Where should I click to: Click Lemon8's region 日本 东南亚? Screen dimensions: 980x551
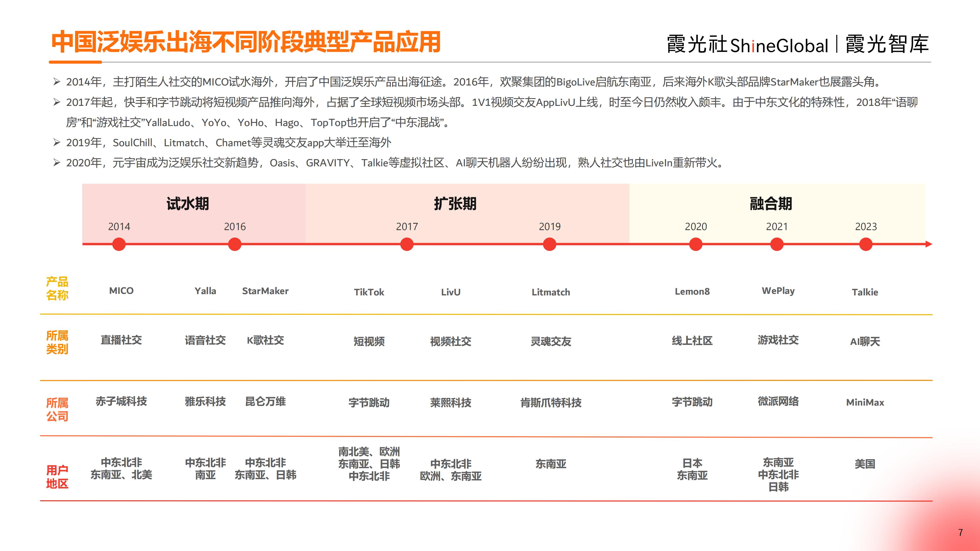692,469
